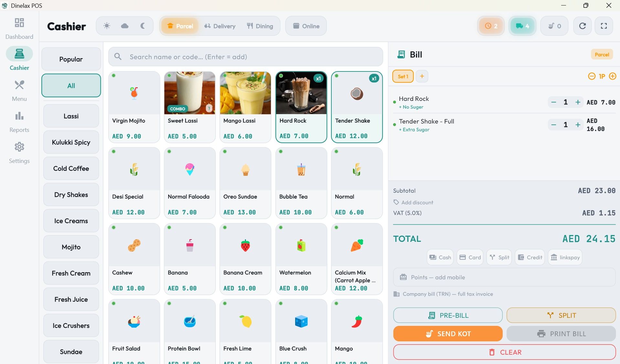Increase Tender Shake quantity

(x=578, y=125)
